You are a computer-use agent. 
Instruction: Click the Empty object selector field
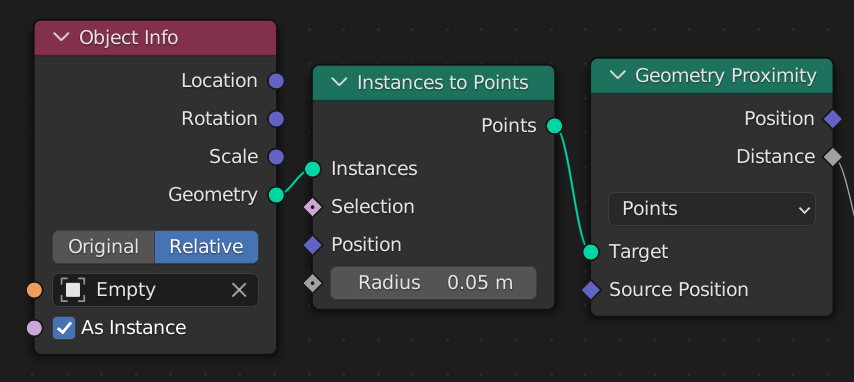(x=155, y=290)
